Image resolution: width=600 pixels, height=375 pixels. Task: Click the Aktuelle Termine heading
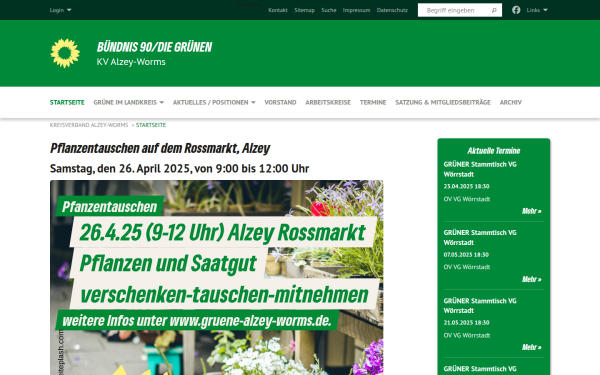494,151
